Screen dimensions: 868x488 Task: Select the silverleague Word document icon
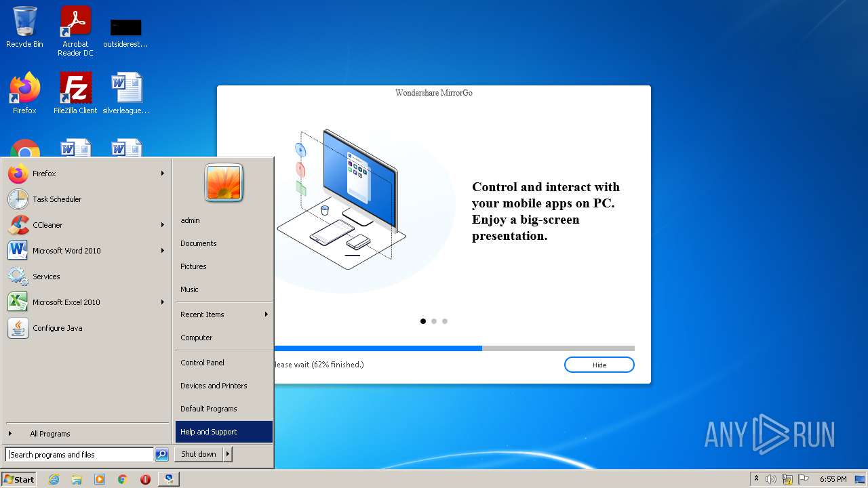[x=126, y=93]
